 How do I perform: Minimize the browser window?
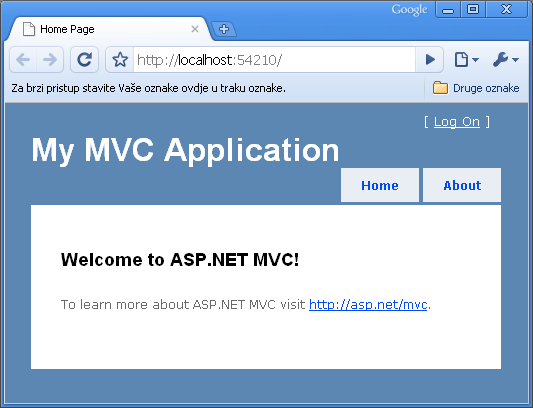click(x=448, y=10)
